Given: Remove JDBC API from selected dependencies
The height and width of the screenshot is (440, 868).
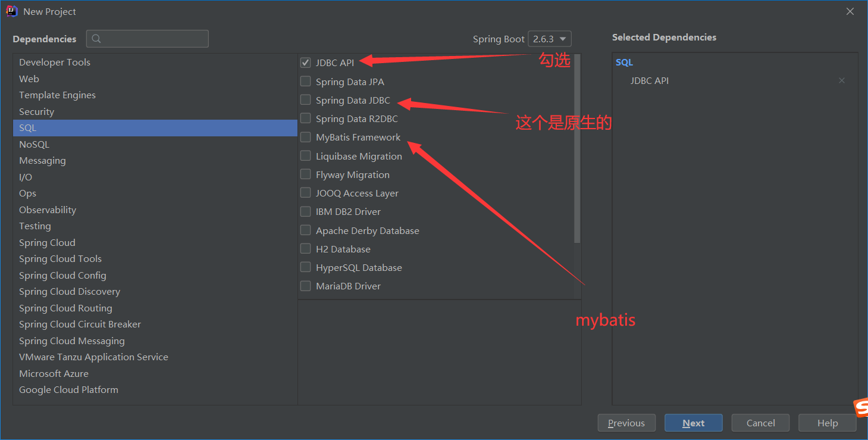Looking at the screenshot, I should pos(841,80).
